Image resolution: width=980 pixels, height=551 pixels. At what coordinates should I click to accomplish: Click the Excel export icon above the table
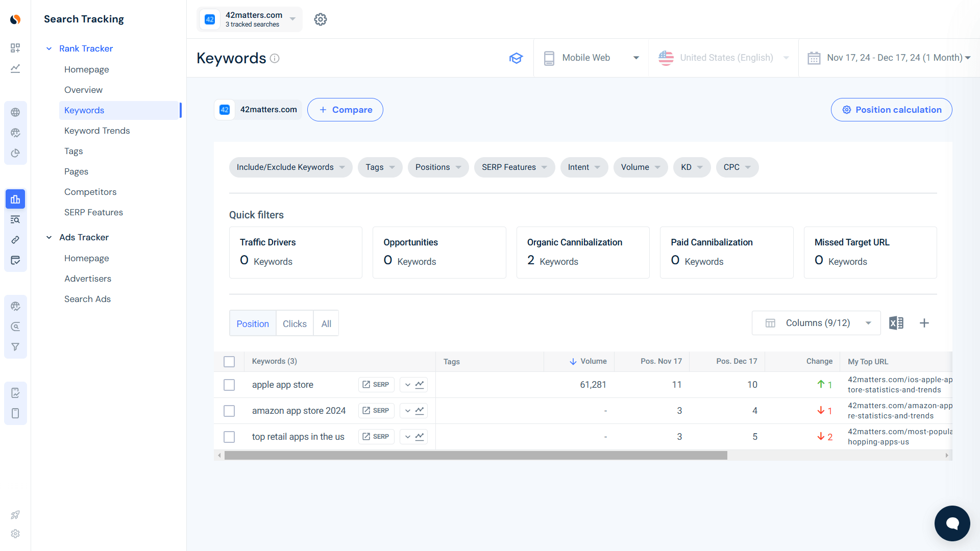(896, 323)
